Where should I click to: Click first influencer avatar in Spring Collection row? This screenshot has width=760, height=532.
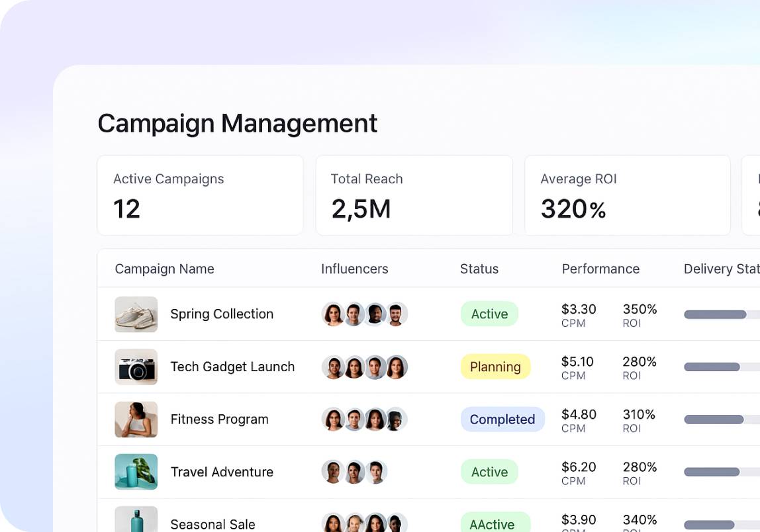[x=333, y=314]
